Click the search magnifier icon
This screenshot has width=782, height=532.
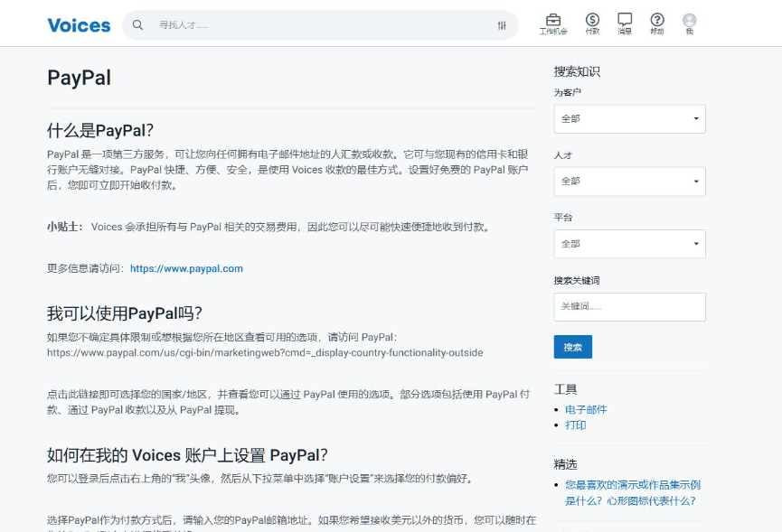137,25
